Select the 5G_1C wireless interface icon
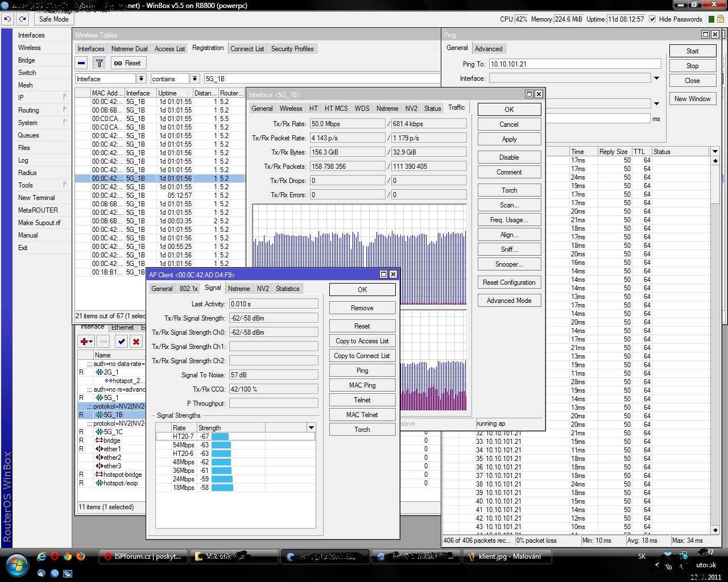 pos(99,432)
